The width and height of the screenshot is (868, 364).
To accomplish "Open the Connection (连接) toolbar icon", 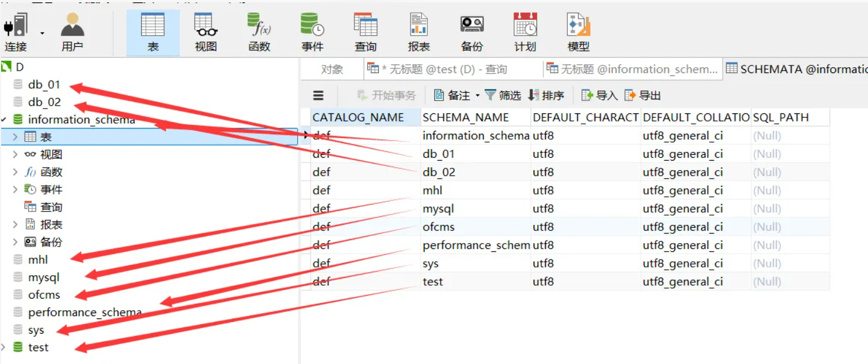I will click(16, 32).
